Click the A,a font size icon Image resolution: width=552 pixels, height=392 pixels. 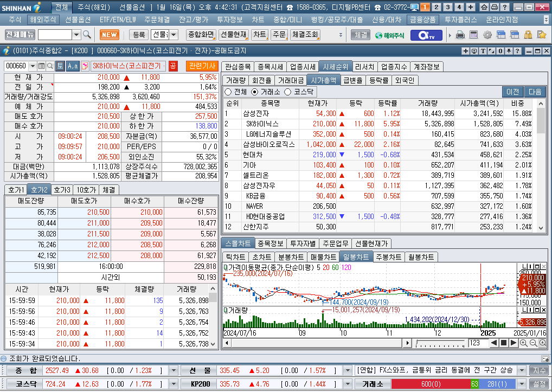point(73,66)
